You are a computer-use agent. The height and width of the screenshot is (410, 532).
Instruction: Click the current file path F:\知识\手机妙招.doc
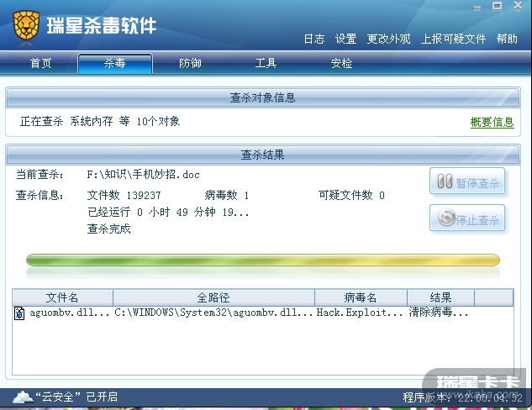[143, 175]
